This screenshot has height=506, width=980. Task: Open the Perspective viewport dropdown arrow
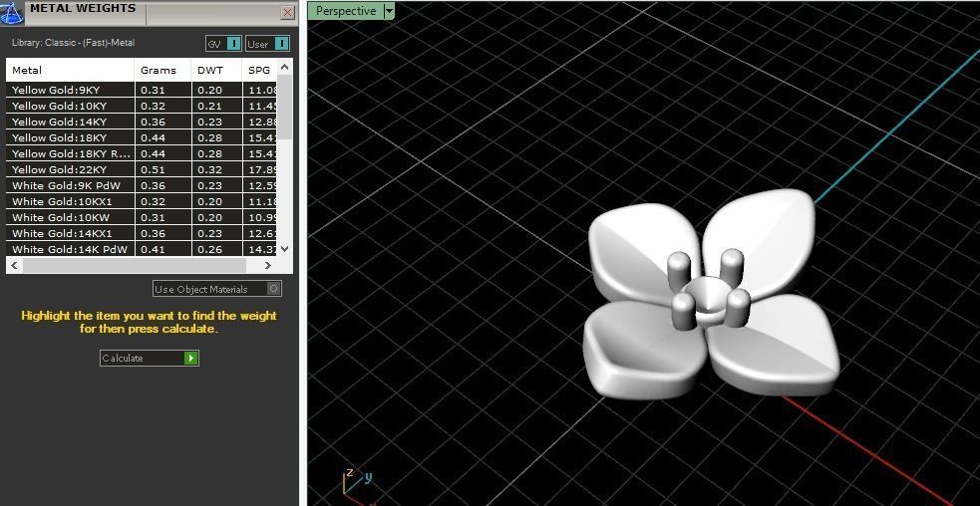point(389,11)
